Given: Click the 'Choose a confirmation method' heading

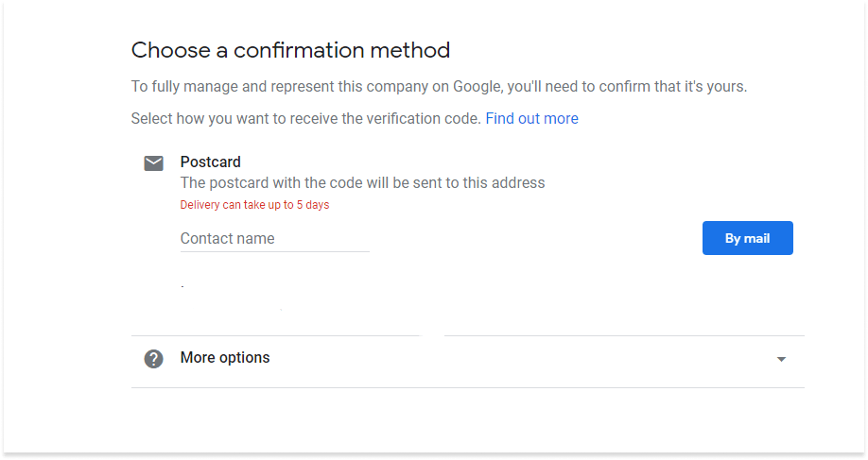Looking at the screenshot, I should click(x=290, y=50).
